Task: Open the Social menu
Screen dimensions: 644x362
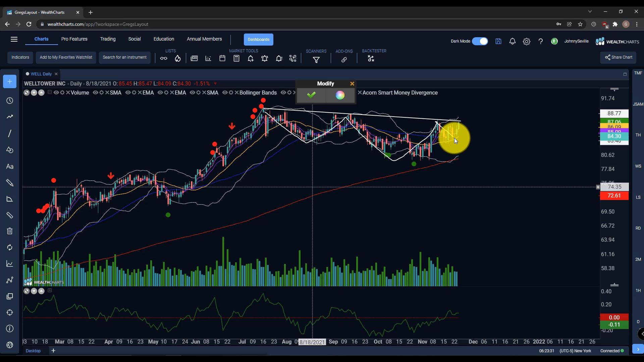Action: [x=135, y=39]
